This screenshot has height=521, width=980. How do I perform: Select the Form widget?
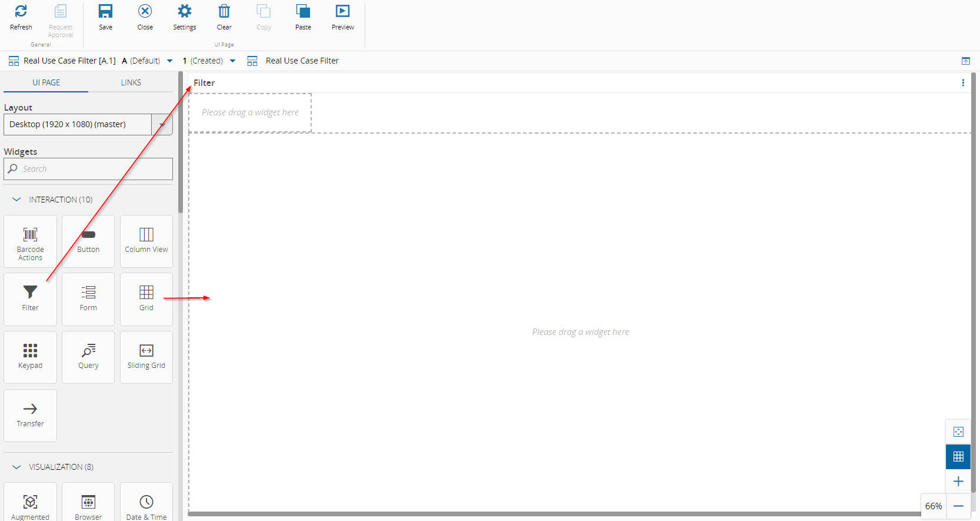click(88, 299)
